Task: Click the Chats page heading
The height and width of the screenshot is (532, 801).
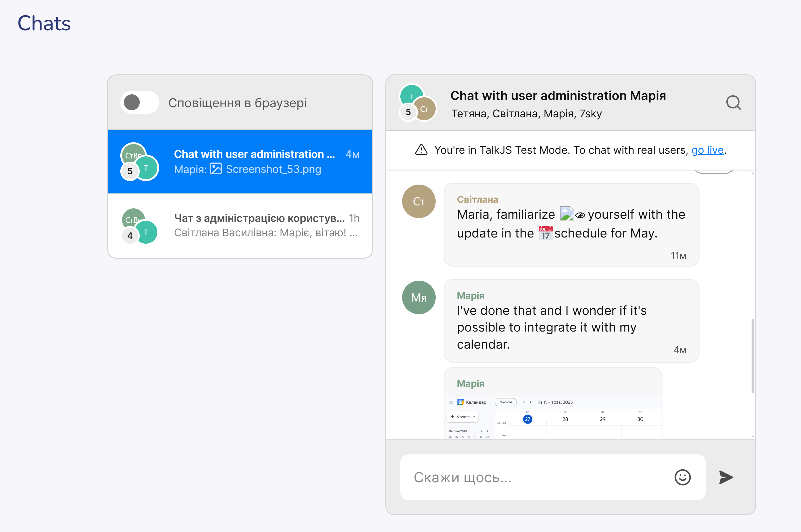Action: click(44, 24)
